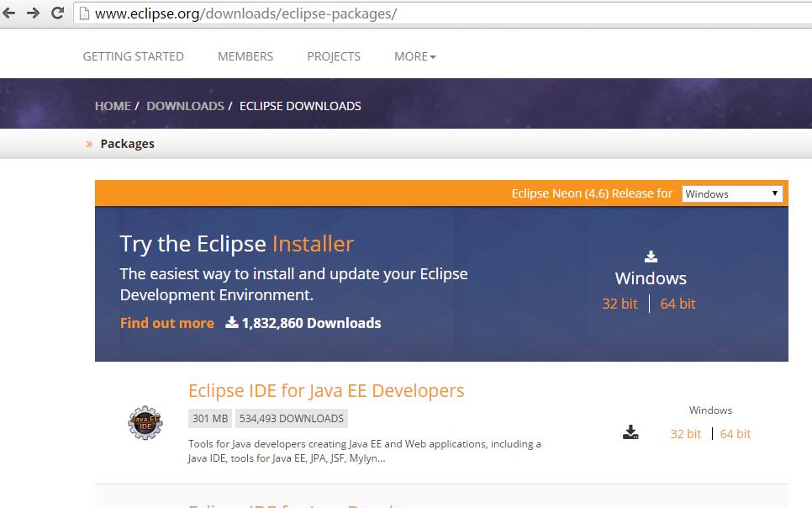Open the PROJECTS menu item
Image resolution: width=812 pixels, height=508 pixels.
click(x=334, y=56)
